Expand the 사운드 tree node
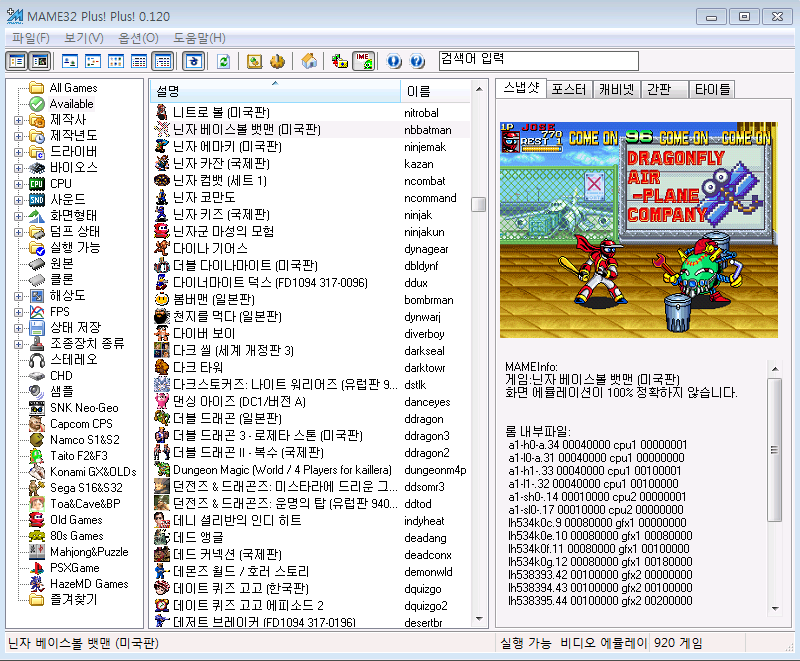 (18, 200)
